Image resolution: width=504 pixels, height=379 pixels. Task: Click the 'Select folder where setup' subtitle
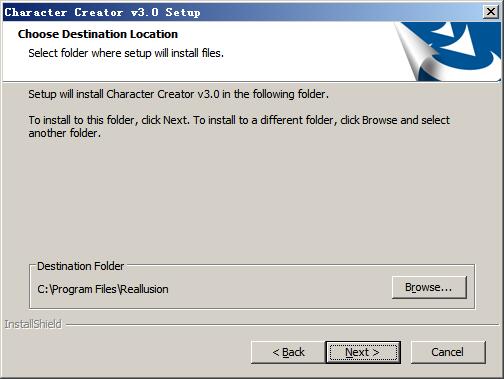click(x=126, y=53)
